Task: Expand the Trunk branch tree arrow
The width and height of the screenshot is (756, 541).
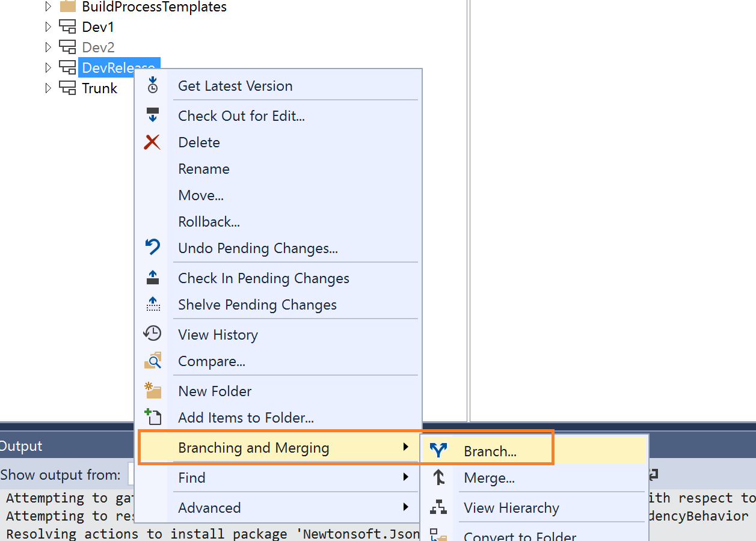Action: [49, 88]
